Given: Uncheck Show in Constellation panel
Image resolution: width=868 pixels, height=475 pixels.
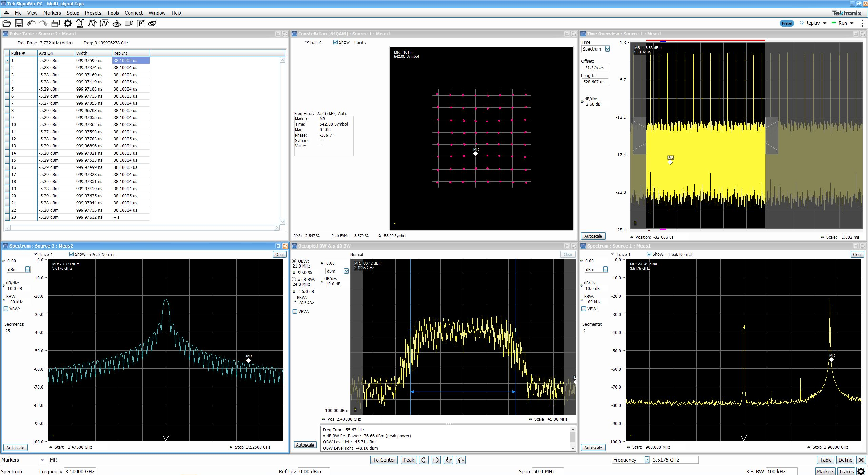Looking at the screenshot, I should [335, 42].
